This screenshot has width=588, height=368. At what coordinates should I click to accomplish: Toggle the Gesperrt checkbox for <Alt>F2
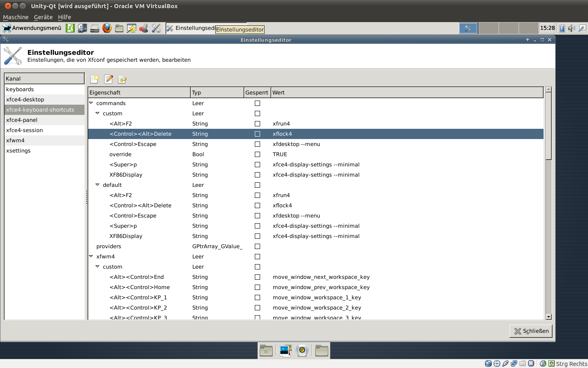coord(257,123)
